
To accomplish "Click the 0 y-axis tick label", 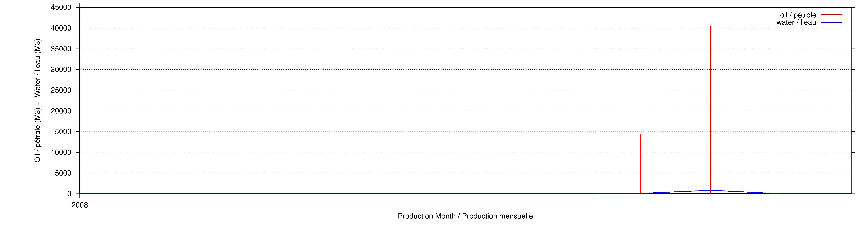I will [69, 194].
